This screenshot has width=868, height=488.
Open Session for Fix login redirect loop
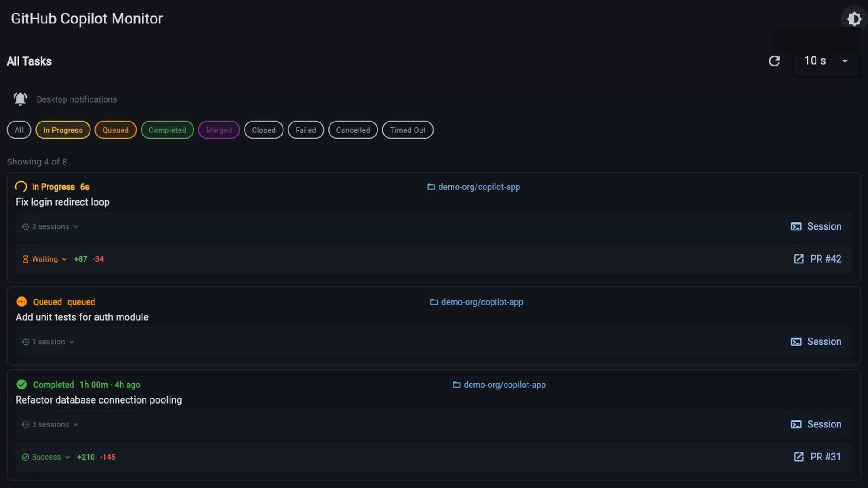tap(816, 226)
